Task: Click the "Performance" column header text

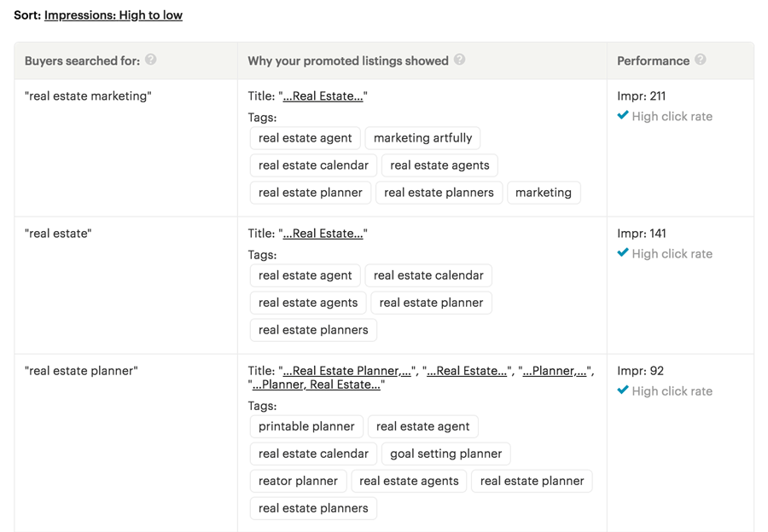Action: point(653,61)
